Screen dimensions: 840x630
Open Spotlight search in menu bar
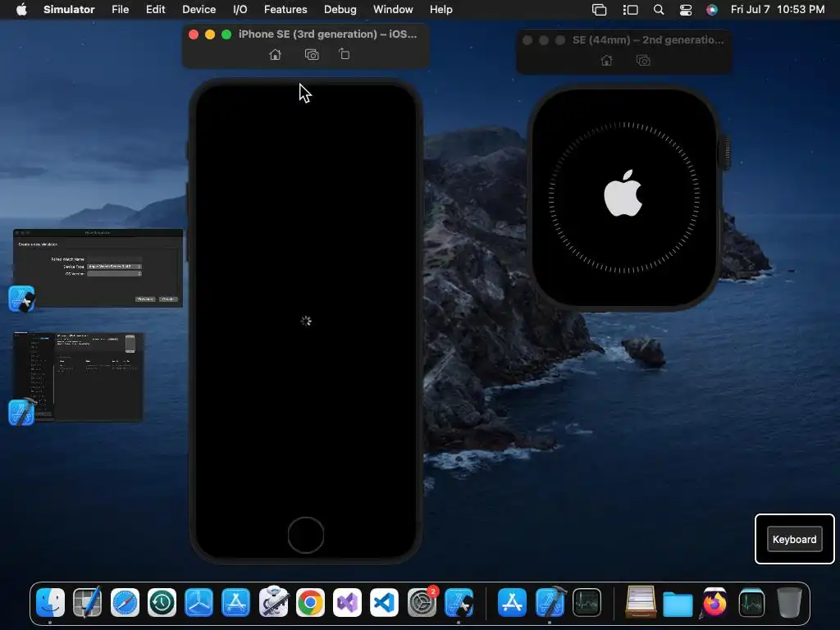click(x=659, y=10)
